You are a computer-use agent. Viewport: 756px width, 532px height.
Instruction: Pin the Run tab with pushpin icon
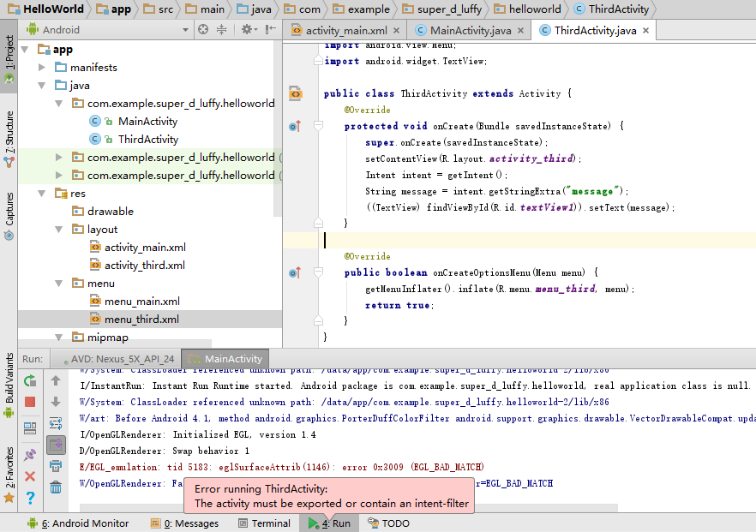[30, 454]
